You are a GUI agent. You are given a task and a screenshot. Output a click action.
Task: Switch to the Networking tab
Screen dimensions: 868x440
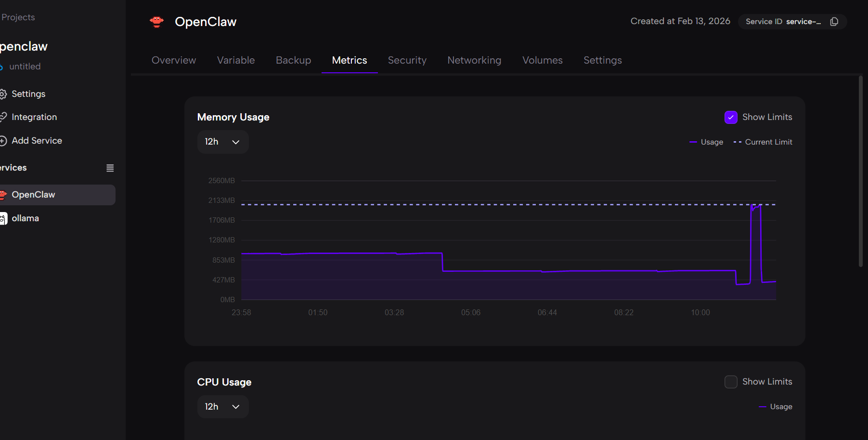(474, 60)
